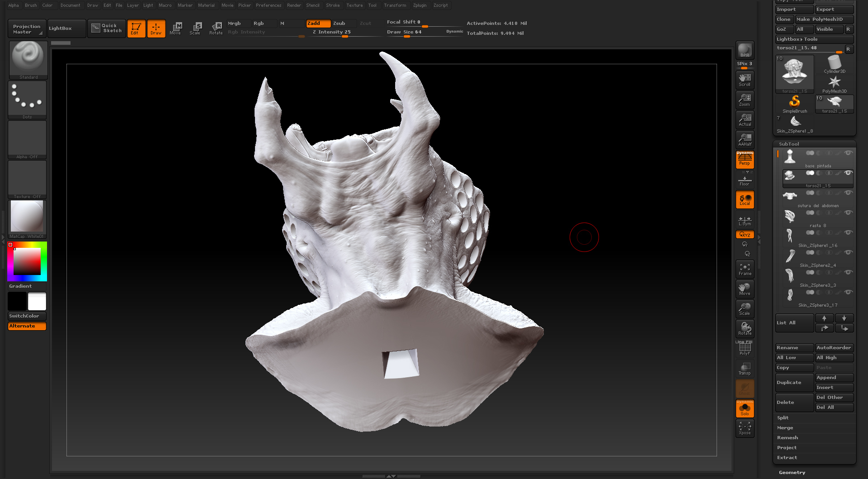Open the Texture menu
The width and height of the screenshot is (868, 479).
(x=354, y=5)
